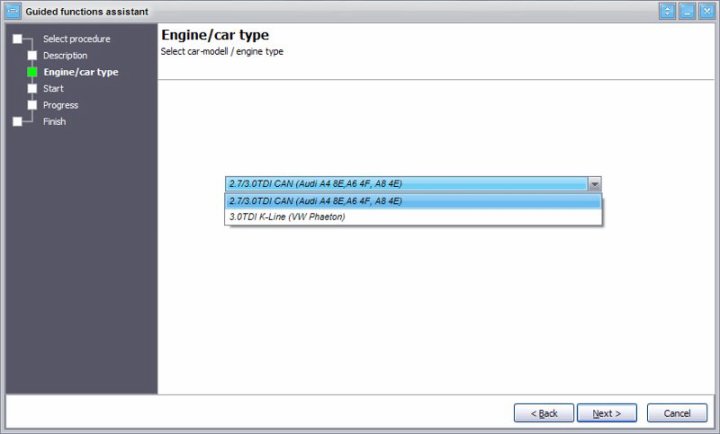Go to Description step in sidebar
Viewport: 720px width, 434px height.
tap(65, 56)
